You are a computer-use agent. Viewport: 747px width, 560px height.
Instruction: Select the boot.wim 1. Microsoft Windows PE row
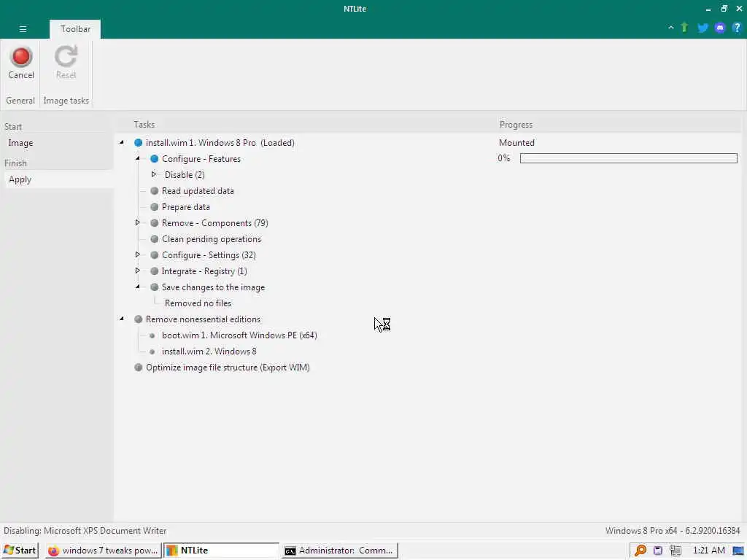[x=239, y=335]
